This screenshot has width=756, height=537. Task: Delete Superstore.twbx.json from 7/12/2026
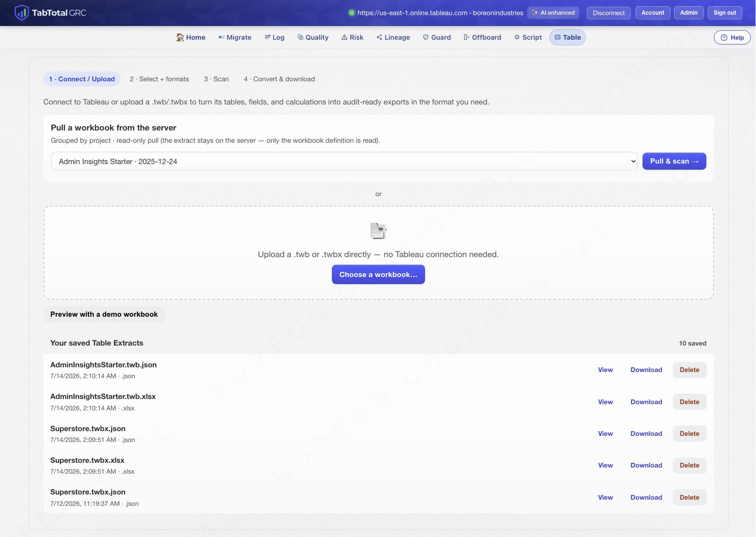pos(689,497)
